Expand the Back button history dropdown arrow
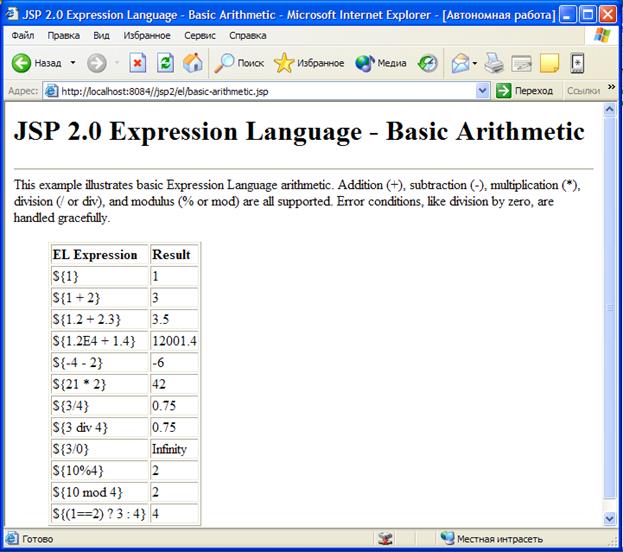The height and width of the screenshot is (552, 623). [73, 63]
